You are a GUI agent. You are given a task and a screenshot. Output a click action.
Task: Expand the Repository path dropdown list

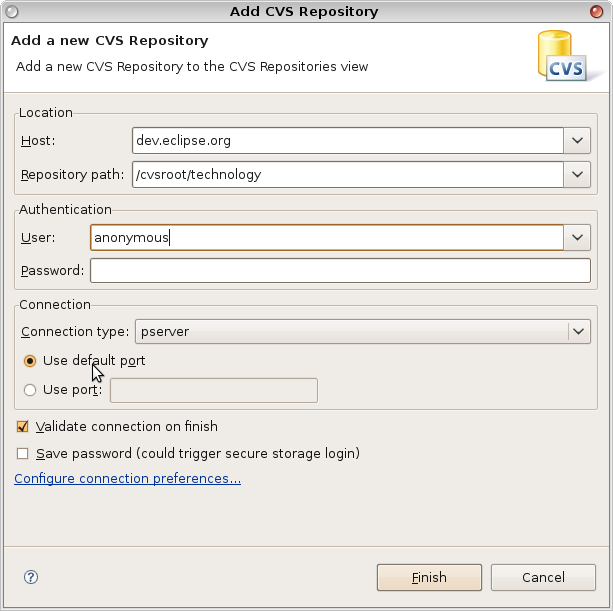pyautogui.click(x=577, y=174)
